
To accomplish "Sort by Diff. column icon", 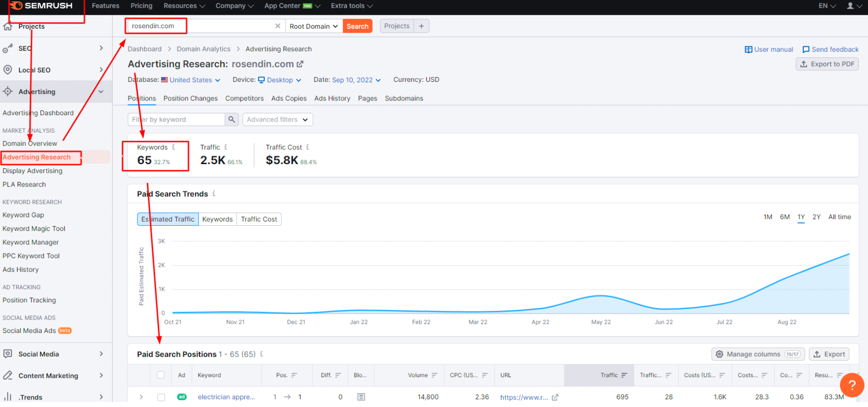I will 338,375.
